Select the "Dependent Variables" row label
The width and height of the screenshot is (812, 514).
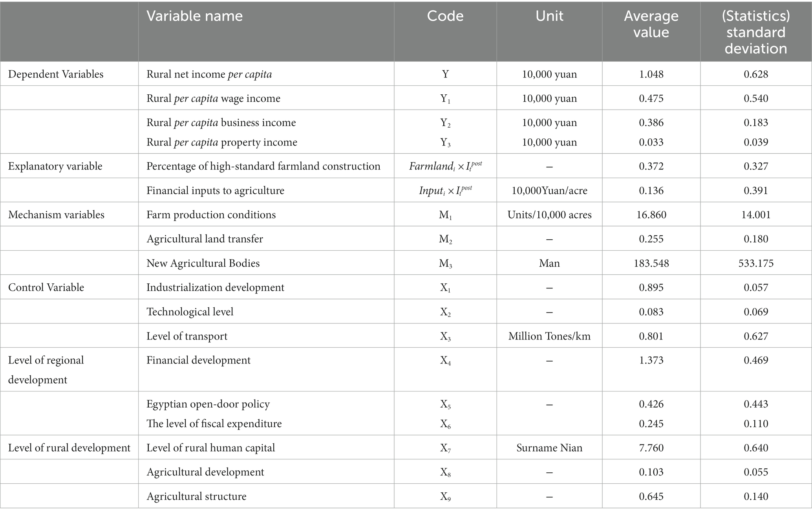56,74
